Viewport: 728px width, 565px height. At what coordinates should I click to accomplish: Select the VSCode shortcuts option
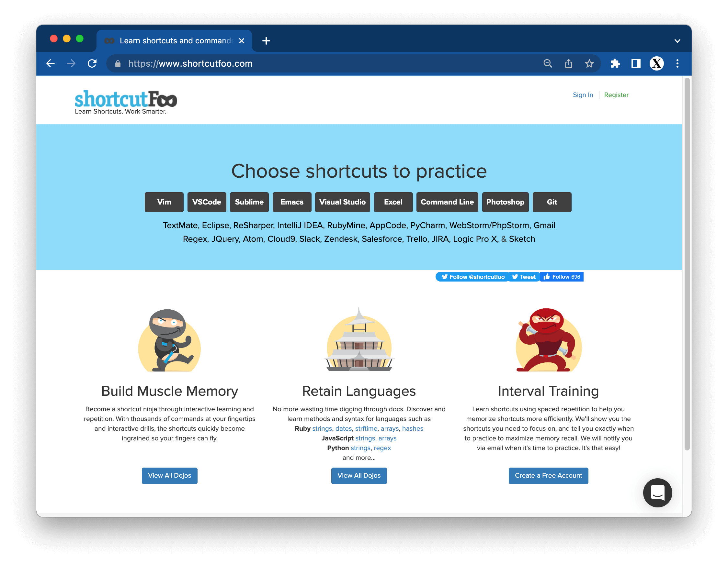(206, 202)
